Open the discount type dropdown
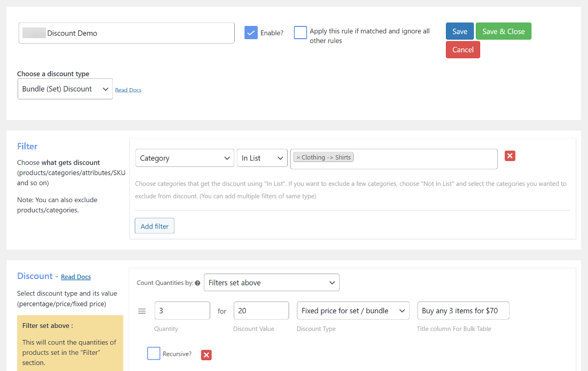The image size is (588, 371). (x=65, y=89)
